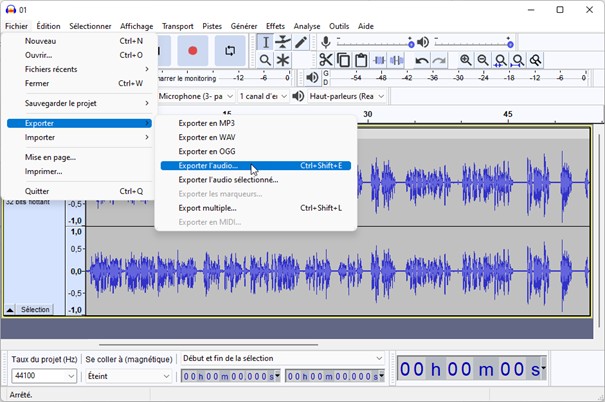This screenshot has width=605, height=402.
Task: Click the Zoom In magnifier
Action: point(466,61)
